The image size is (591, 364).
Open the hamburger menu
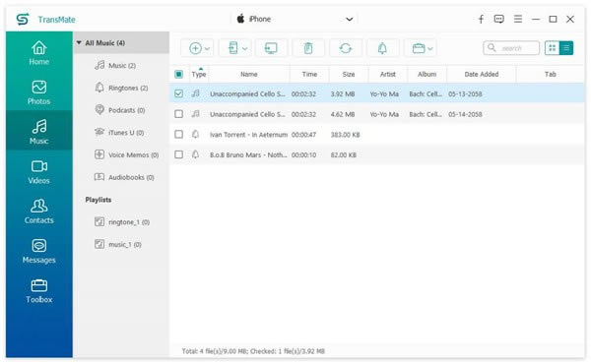click(518, 19)
